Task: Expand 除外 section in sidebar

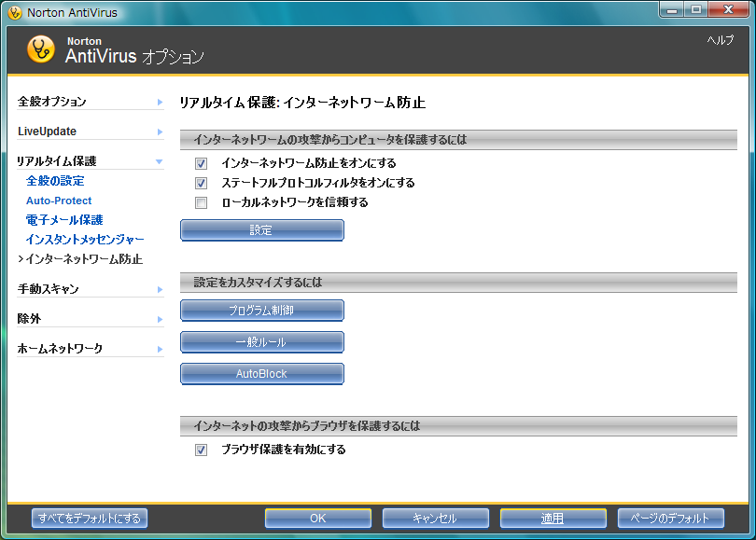Action: pos(160,319)
